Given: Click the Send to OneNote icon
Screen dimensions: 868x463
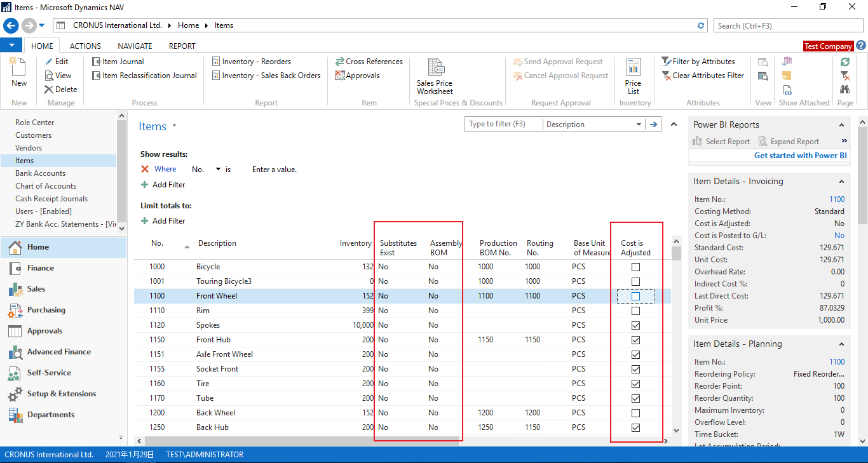Looking at the screenshot, I should pyautogui.click(x=787, y=62).
